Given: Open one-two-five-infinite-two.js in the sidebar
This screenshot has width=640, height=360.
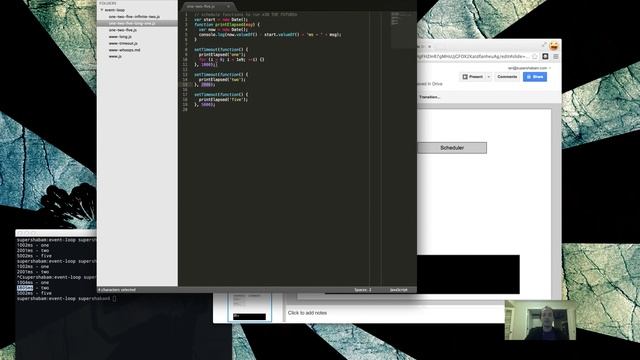Looking at the screenshot, I should click(x=134, y=17).
